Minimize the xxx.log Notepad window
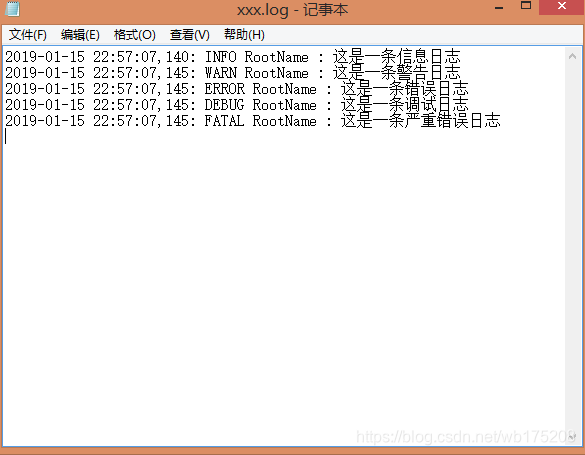The height and width of the screenshot is (455, 585). tap(499, 7)
